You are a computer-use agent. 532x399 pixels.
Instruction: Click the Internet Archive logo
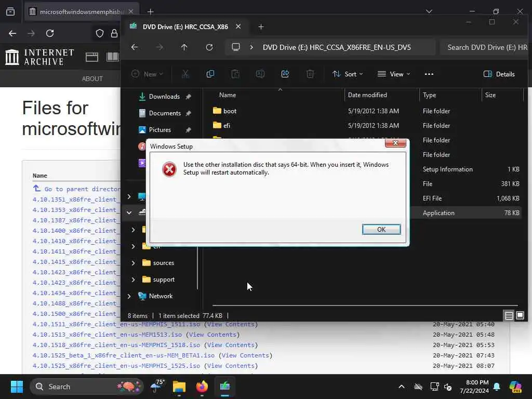[39, 57]
